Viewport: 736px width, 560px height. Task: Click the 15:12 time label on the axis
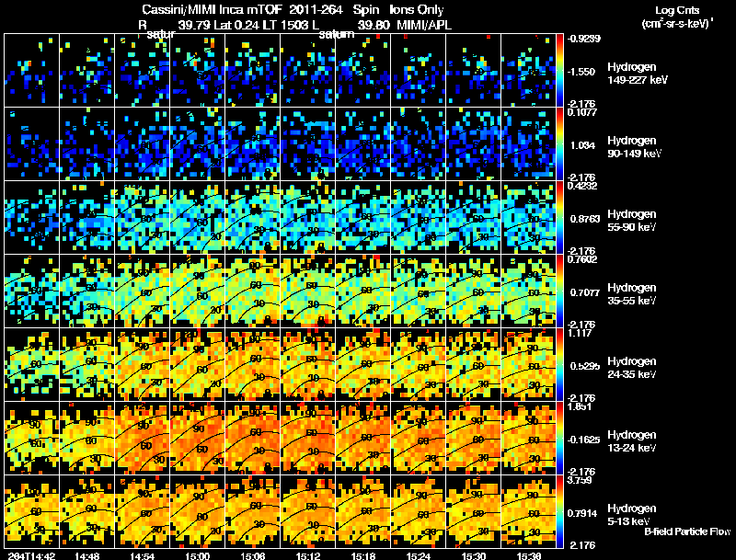(308, 556)
